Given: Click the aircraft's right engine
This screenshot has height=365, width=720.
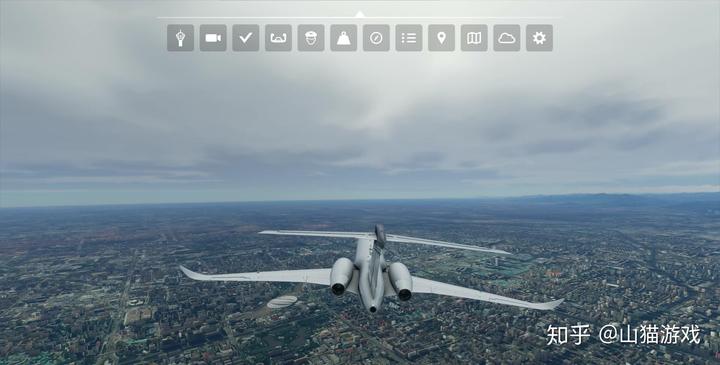Looking at the screenshot, I should coord(400,281).
